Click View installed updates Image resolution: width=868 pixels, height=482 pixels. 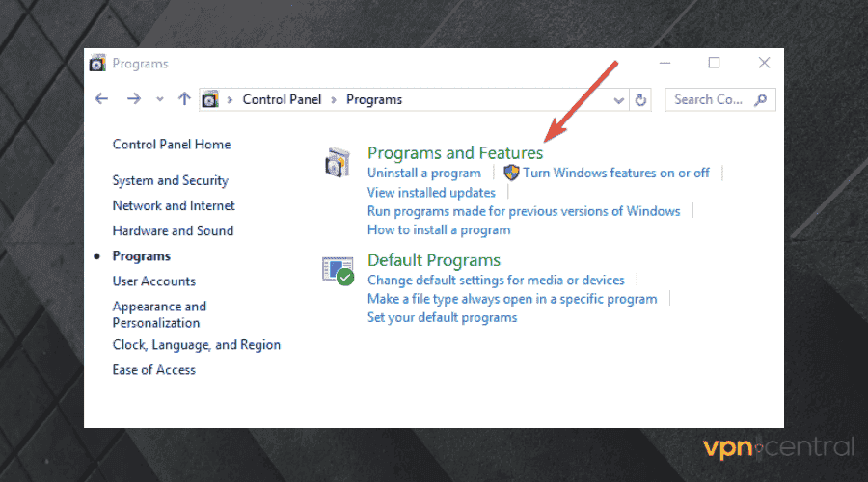(x=431, y=193)
